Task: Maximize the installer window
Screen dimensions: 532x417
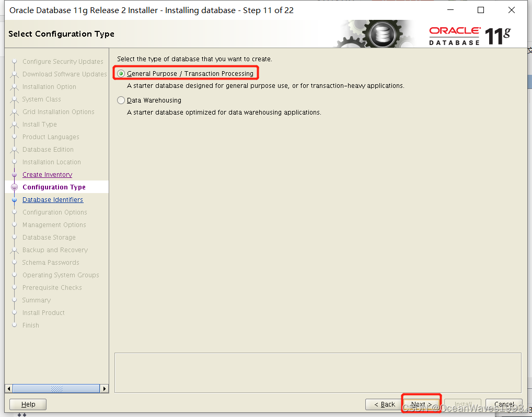Action: coord(481,10)
